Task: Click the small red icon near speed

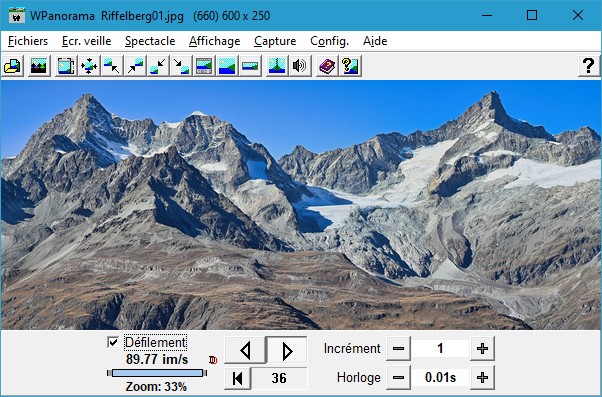Action: click(213, 360)
